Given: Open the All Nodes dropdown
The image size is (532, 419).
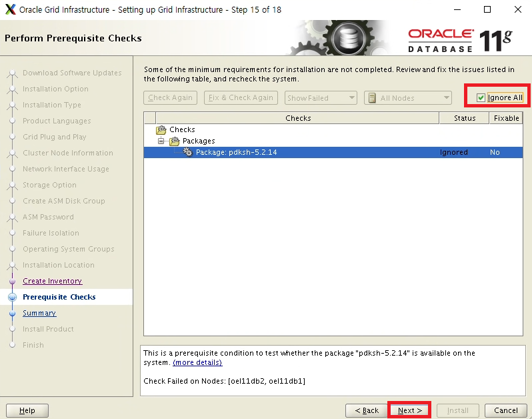Looking at the screenshot, I should pos(408,98).
